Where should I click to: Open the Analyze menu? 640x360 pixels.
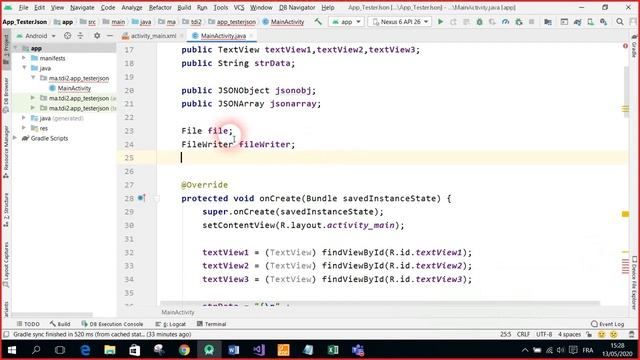point(132,7)
